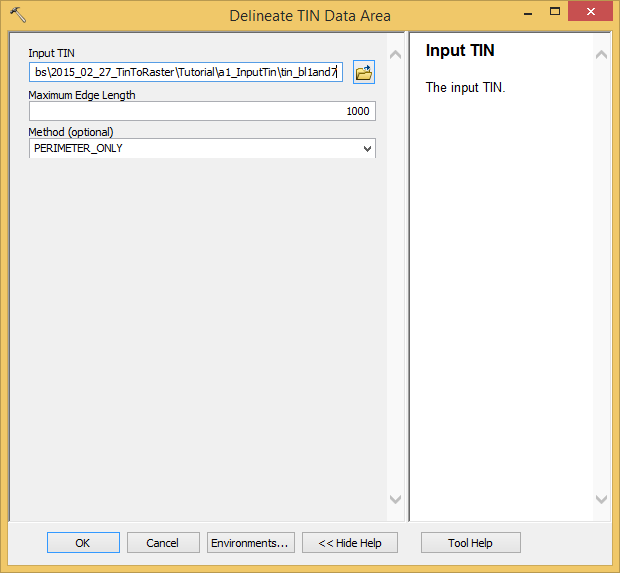
Task: Collapse help with << Hide Help
Action: click(x=350, y=543)
